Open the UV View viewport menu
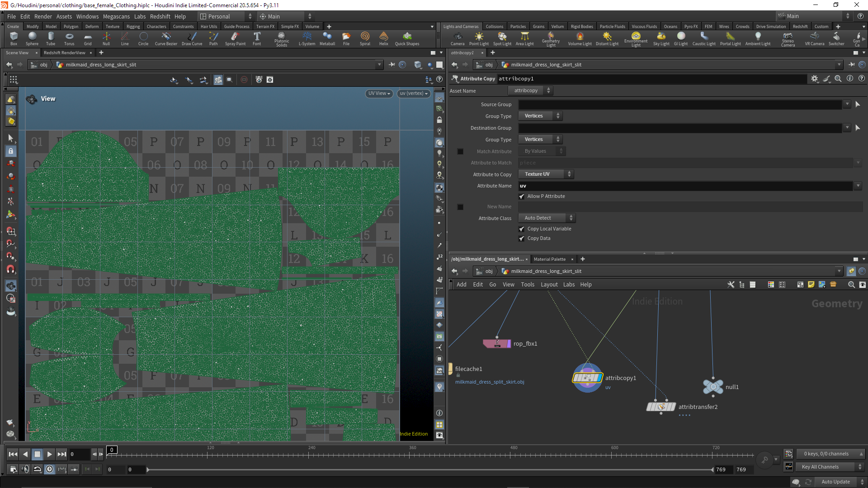 coord(379,94)
